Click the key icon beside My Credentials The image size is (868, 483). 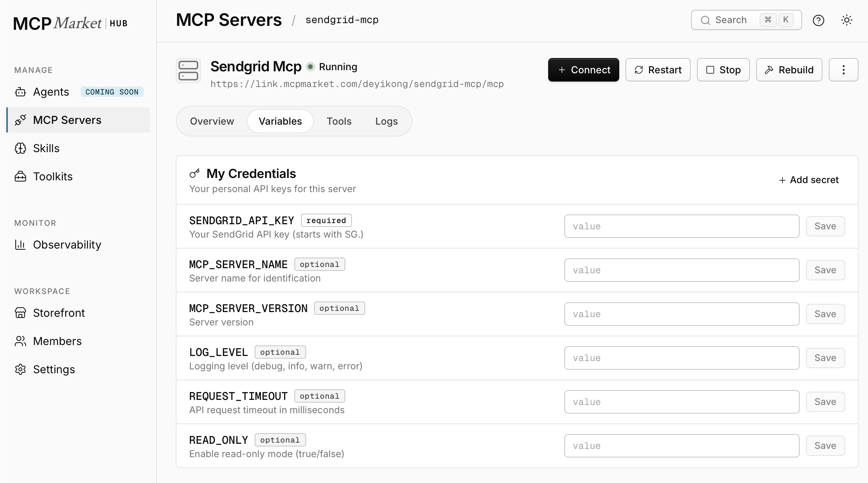tap(195, 173)
